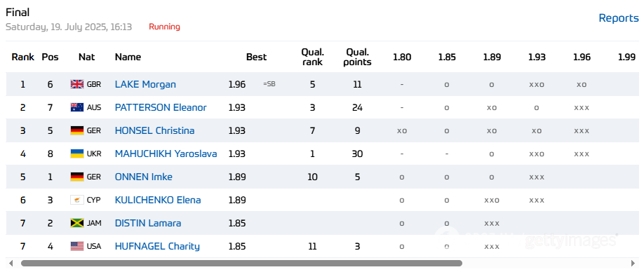Open the Reports link
This screenshot has height=272, width=644.
(x=619, y=18)
